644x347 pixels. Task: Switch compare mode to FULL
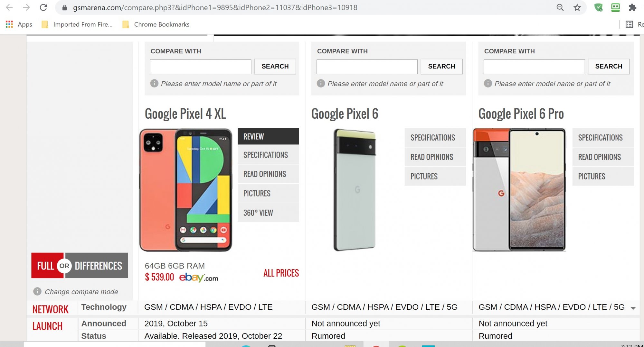pyautogui.click(x=45, y=266)
